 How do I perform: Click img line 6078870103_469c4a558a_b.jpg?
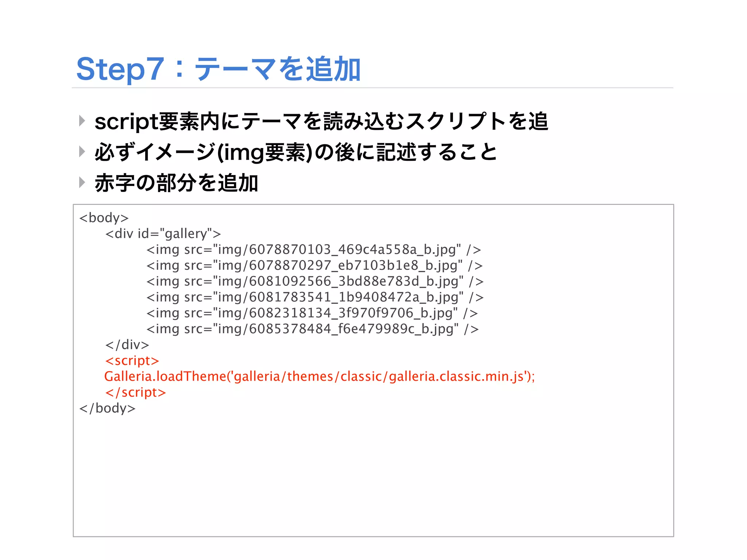314,250
